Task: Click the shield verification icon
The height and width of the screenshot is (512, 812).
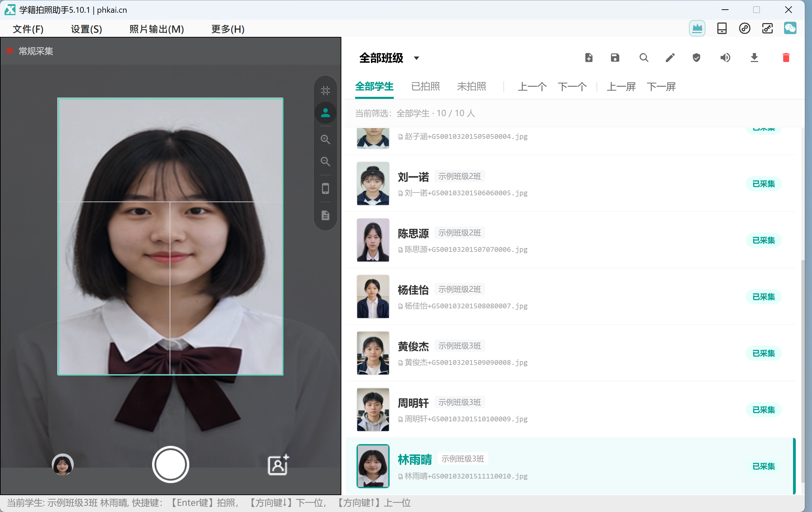Action: coord(696,58)
